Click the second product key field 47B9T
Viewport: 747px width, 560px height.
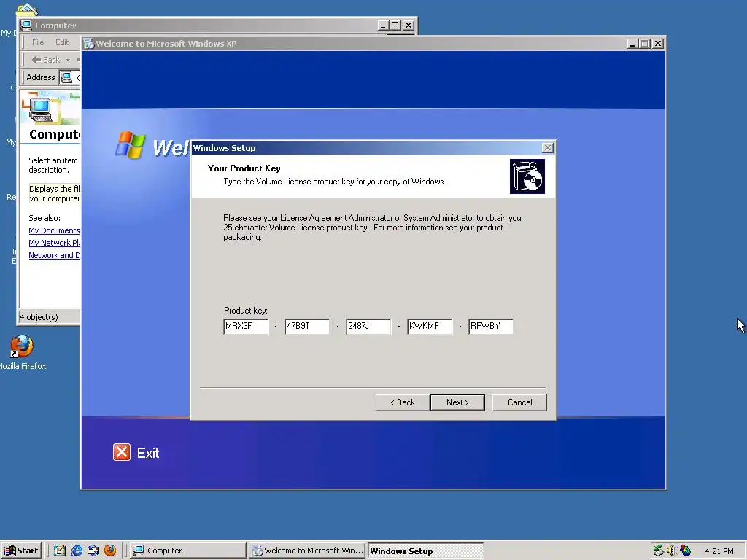click(x=307, y=326)
